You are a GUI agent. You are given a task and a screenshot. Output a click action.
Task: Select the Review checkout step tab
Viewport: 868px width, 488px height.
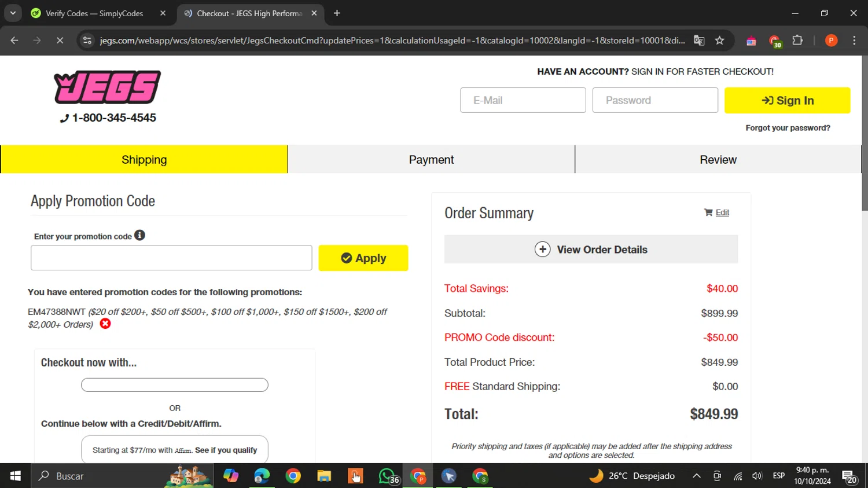click(x=718, y=159)
